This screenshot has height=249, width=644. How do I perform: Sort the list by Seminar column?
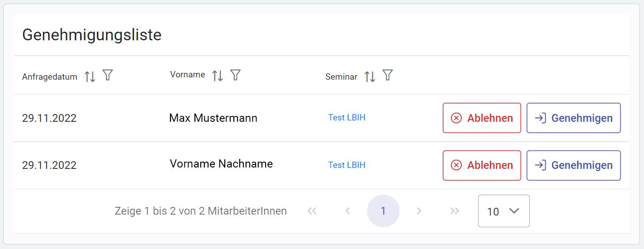coord(370,77)
